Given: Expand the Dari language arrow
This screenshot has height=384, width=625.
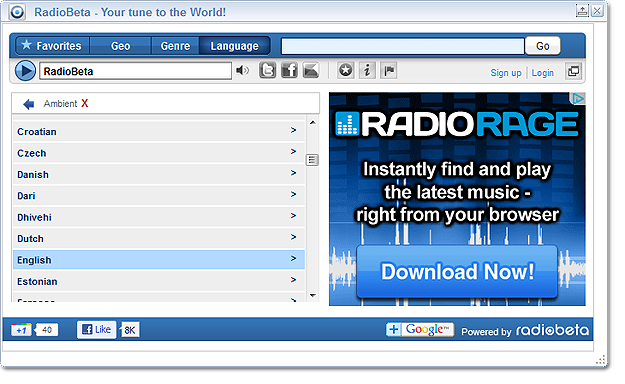Looking at the screenshot, I should click(293, 194).
